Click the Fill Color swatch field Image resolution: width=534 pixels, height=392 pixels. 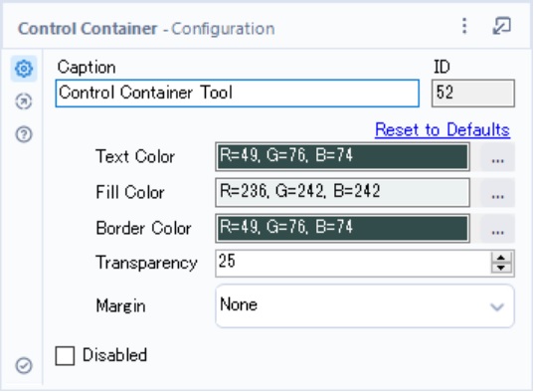tap(343, 193)
